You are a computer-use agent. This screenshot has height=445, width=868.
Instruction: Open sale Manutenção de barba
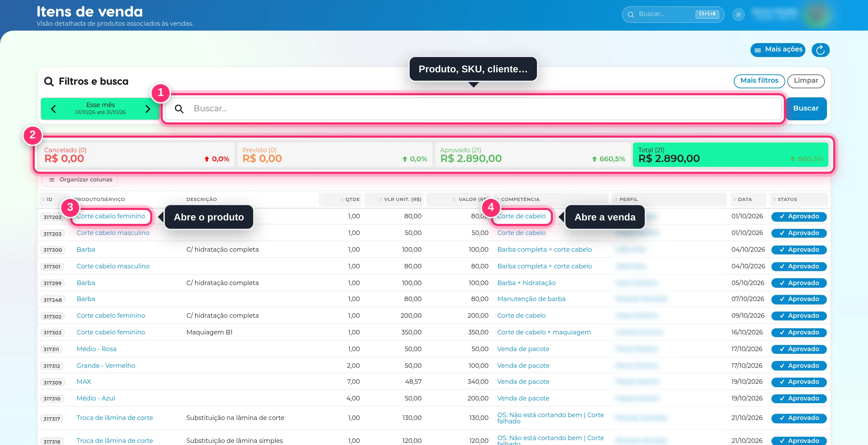click(531, 299)
